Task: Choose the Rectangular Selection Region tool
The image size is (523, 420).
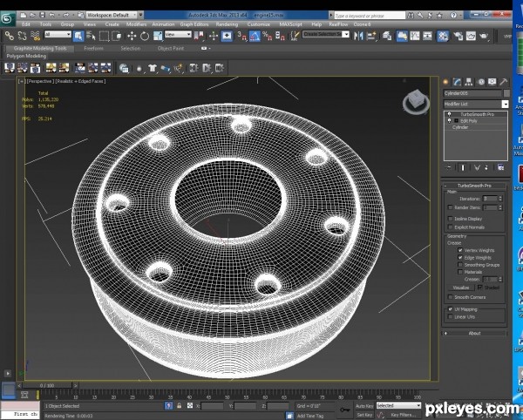Action: pos(104,36)
